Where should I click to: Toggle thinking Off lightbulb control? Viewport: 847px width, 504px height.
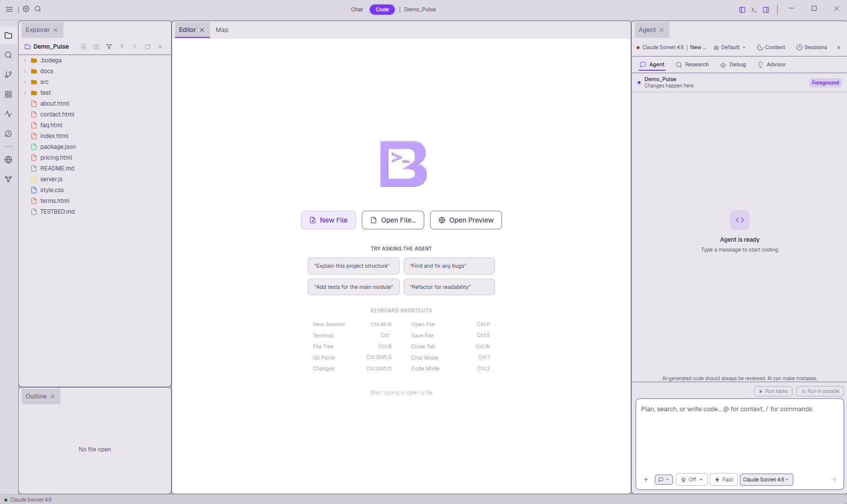pyautogui.click(x=692, y=479)
